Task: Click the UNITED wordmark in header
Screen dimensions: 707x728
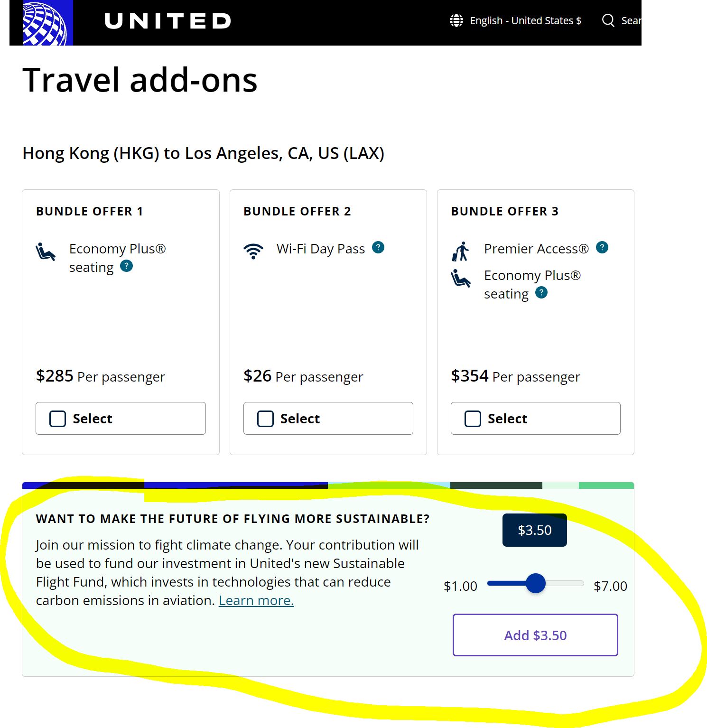Action: [167, 21]
